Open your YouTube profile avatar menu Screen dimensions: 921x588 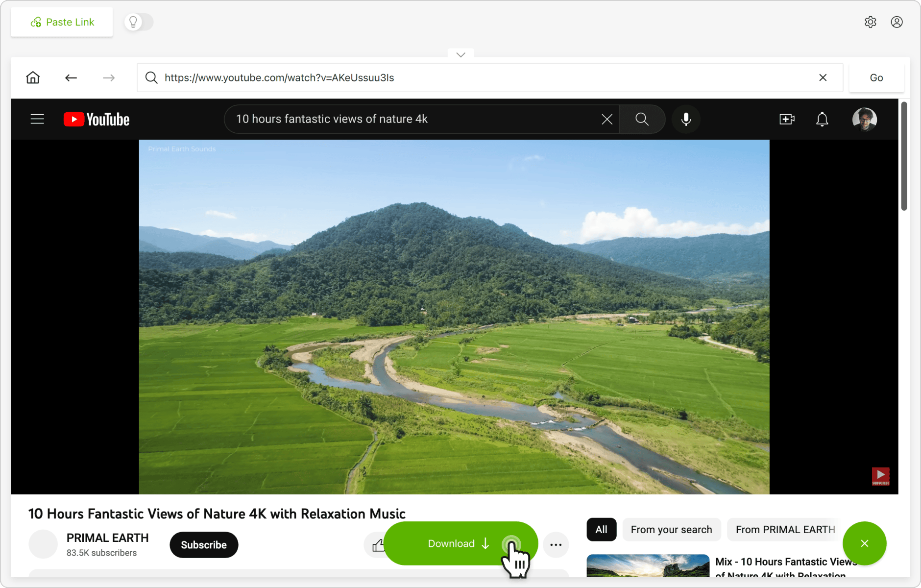pyautogui.click(x=865, y=119)
